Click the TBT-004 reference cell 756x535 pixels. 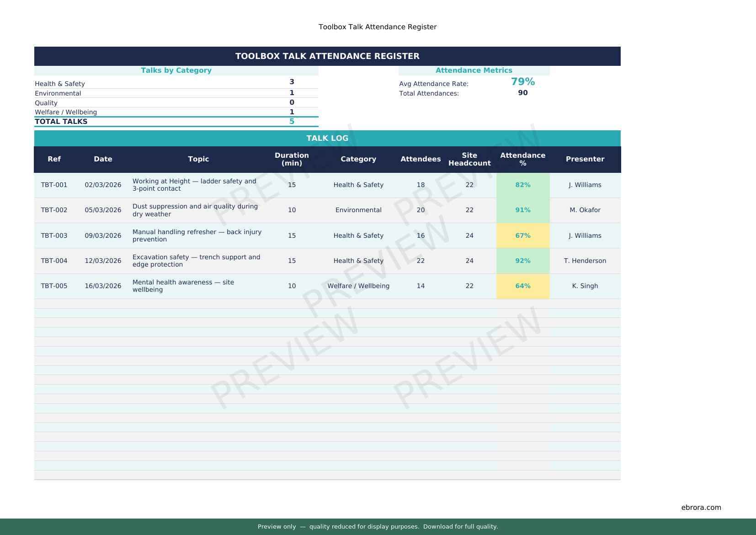coord(54,261)
